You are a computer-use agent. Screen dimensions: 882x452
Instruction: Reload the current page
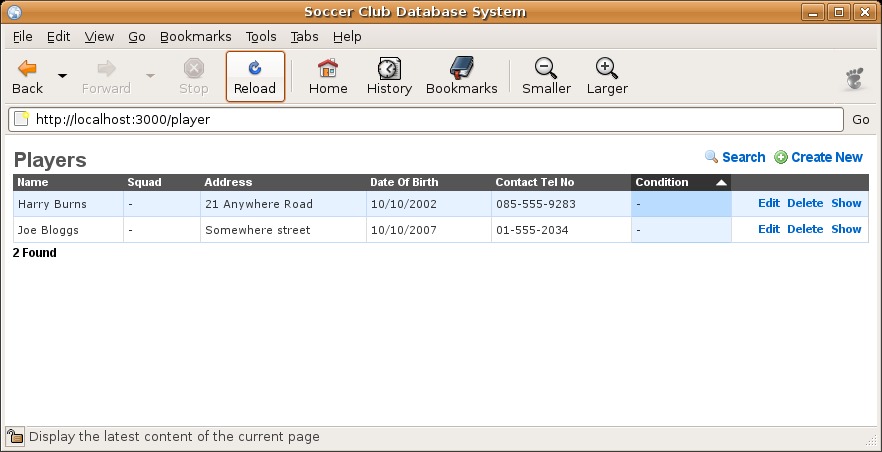click(x=255, y=77)
